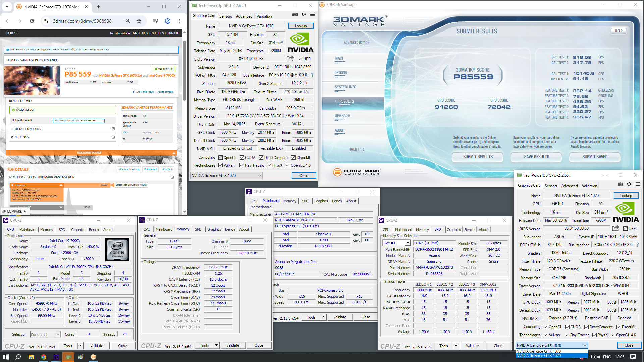Open hamburger menu in GPU-Z window with open GPU list
Viewport: 644px width, 362px height.
click(x=638, y=184)
